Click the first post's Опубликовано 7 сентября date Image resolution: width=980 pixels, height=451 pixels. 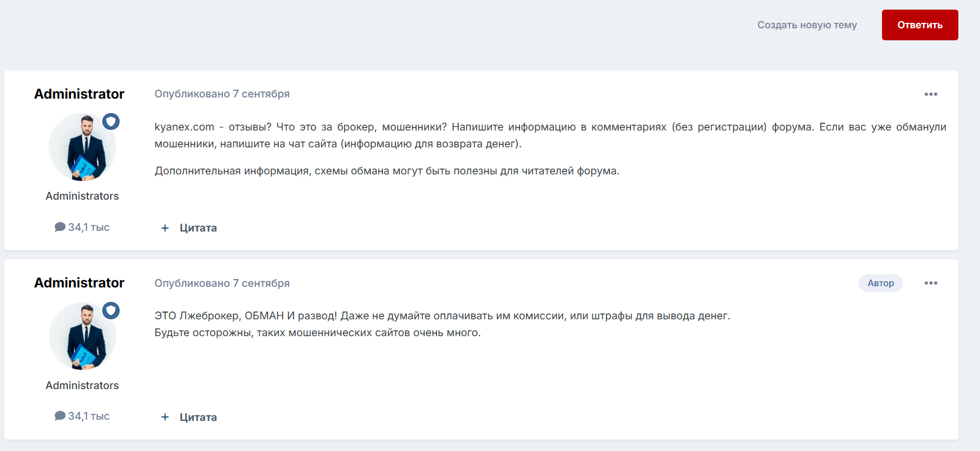point(222,94)
